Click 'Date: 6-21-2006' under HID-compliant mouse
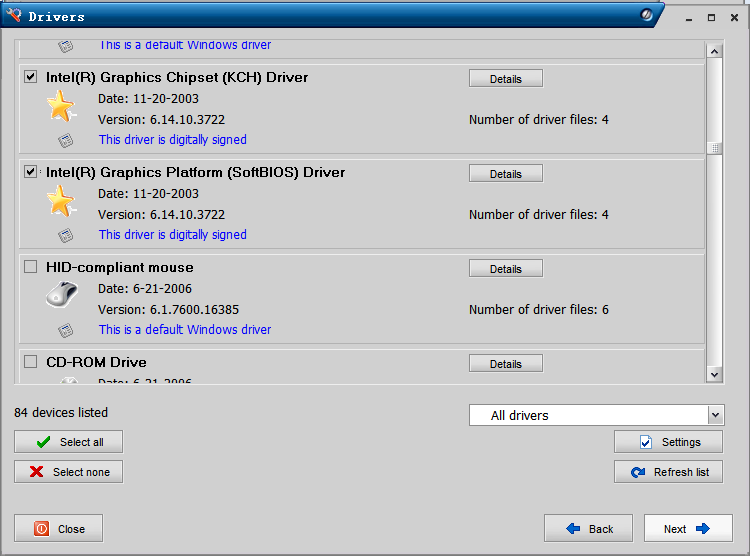 point(144,289)
